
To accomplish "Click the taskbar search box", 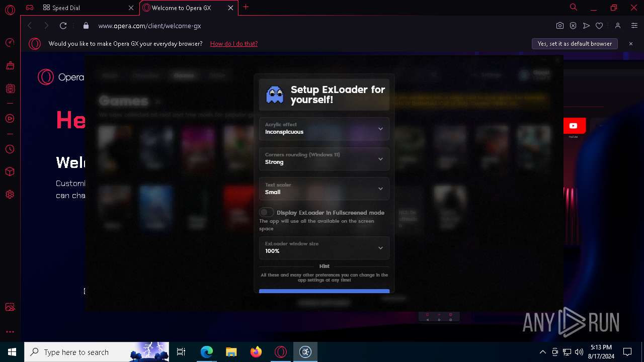I will coord(97,352).
